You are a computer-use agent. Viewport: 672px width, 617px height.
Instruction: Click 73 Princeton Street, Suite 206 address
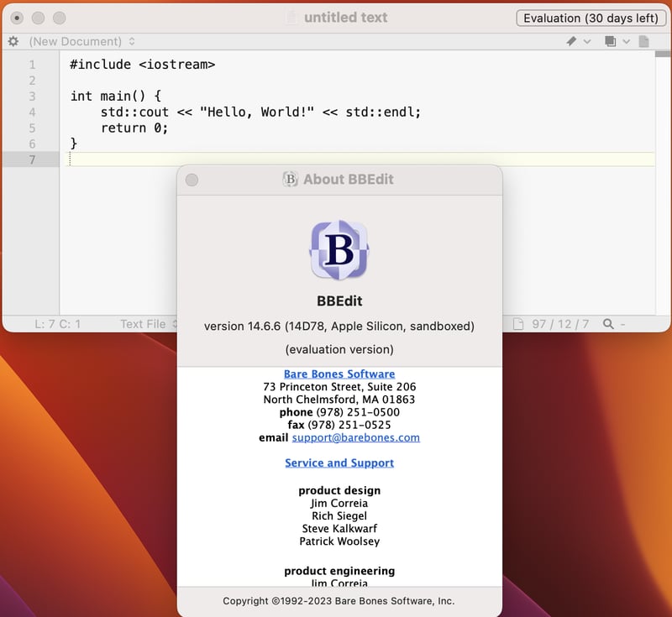click(339, 387)
